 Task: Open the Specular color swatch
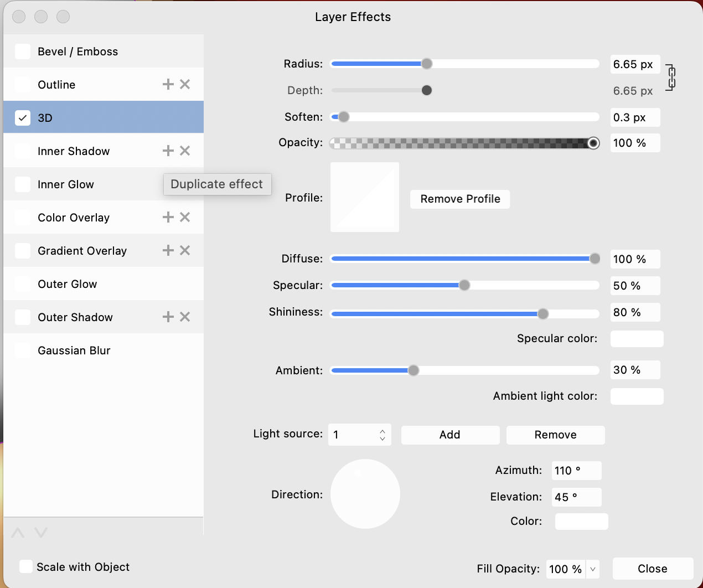pos(636,338)
